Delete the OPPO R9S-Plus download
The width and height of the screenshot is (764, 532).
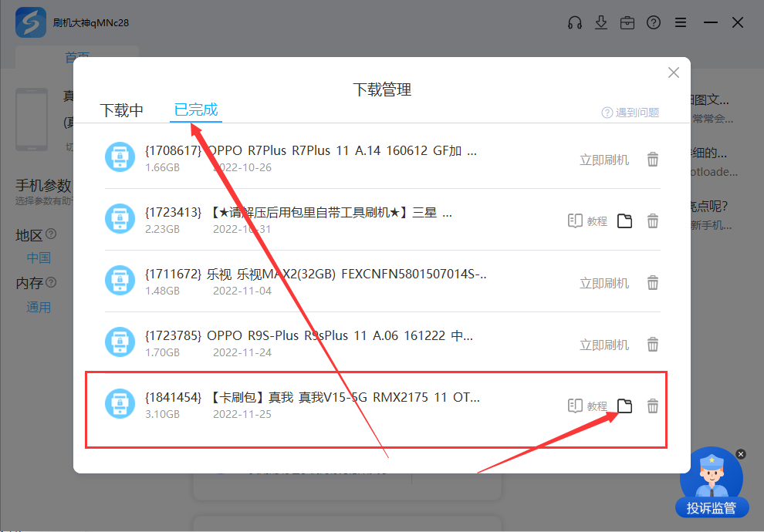click(653, 345)
